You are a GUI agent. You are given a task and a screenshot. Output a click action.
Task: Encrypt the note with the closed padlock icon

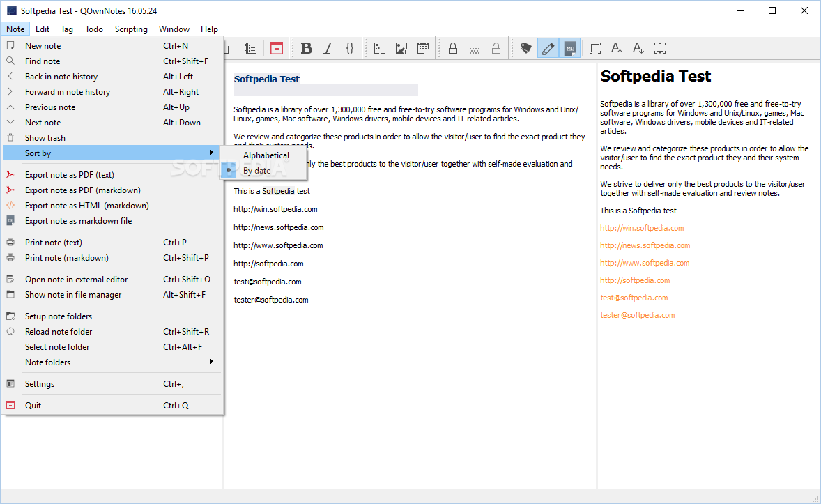click(x=453, y=48)
